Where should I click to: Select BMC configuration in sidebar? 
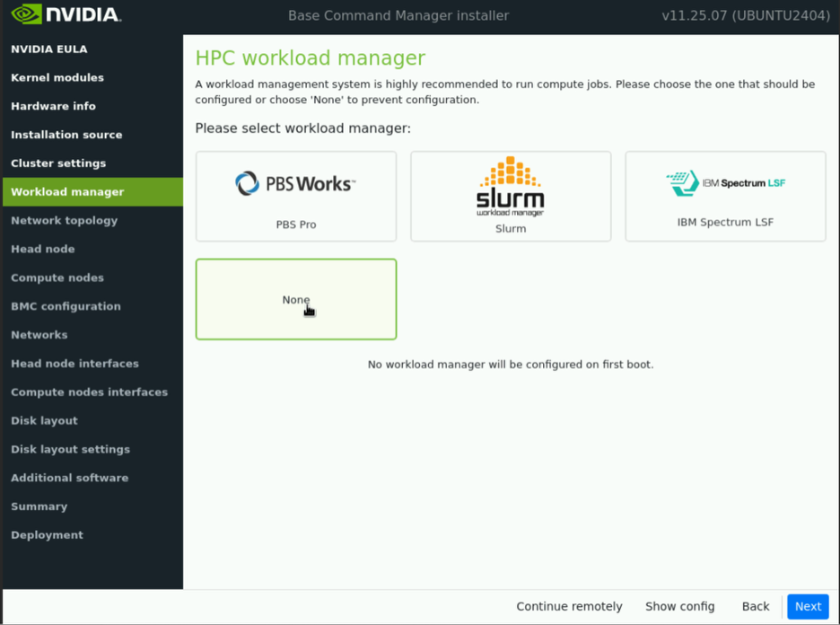[x=66, y=306]
